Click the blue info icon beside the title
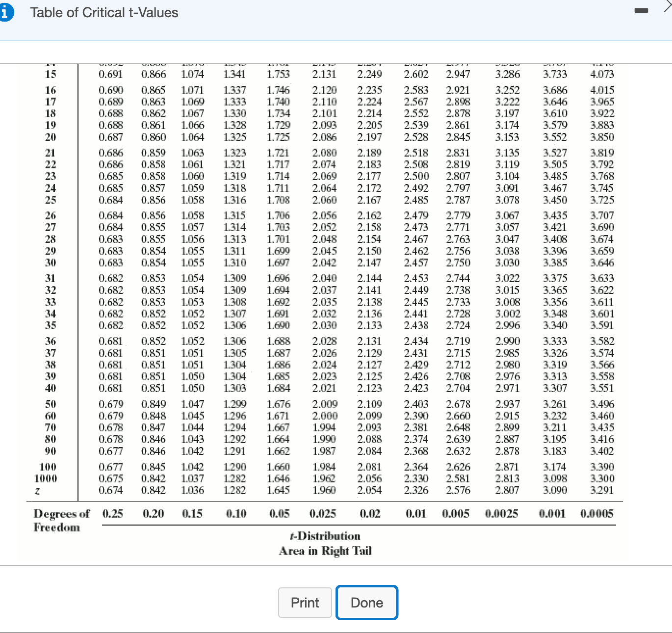 (x=7, y=12)
